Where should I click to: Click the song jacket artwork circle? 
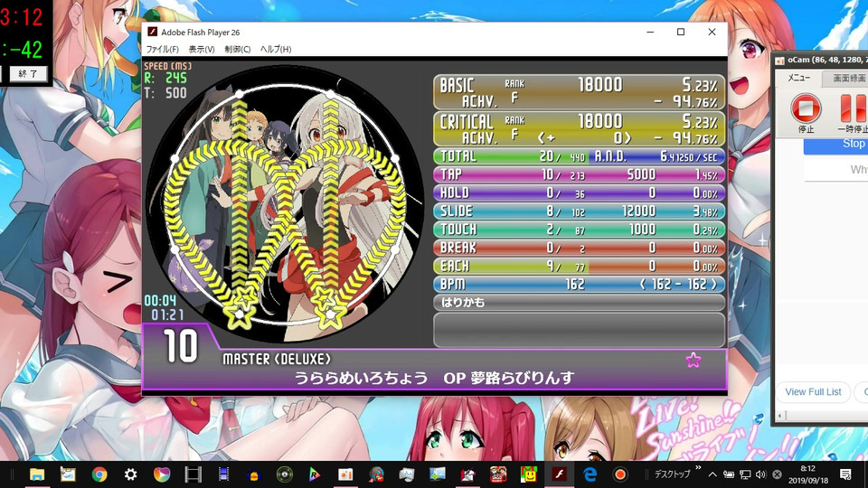285,203
